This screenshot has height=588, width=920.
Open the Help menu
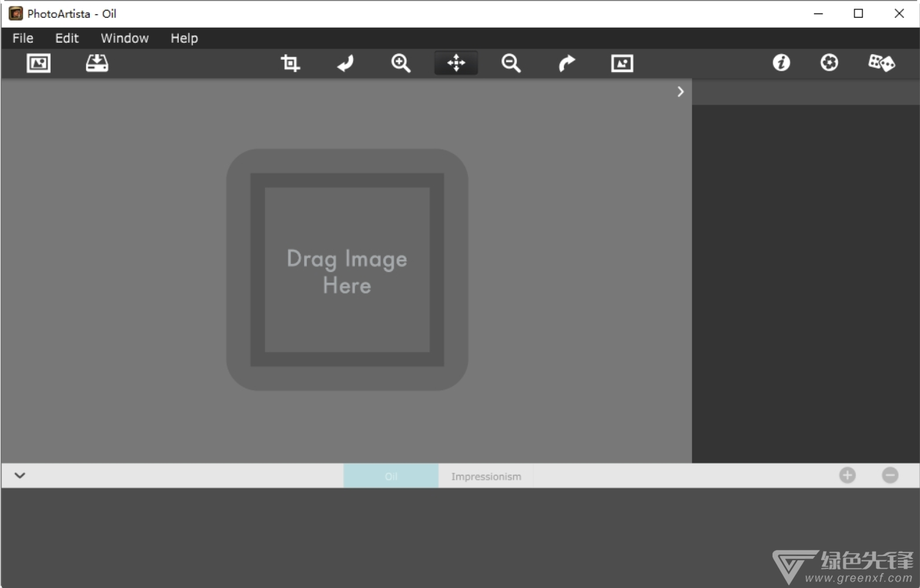point(184,38)
